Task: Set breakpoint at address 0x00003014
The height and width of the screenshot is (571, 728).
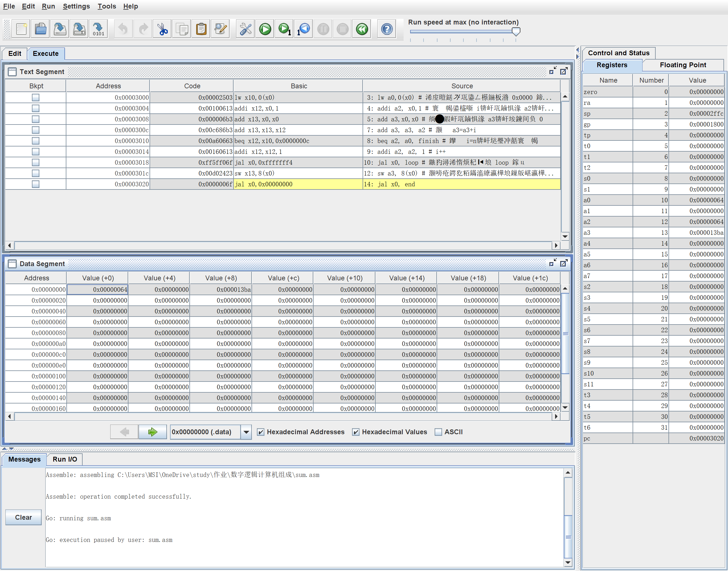Action: click(x=35, y=152)
